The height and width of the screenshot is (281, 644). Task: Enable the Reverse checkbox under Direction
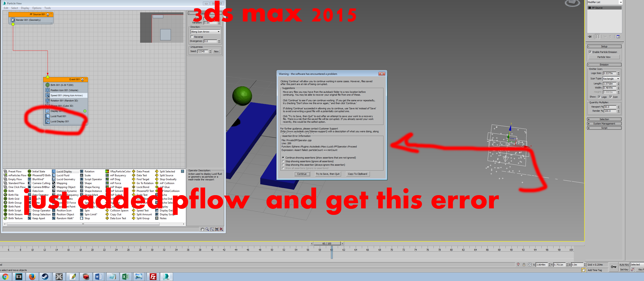tap(192, 37)
